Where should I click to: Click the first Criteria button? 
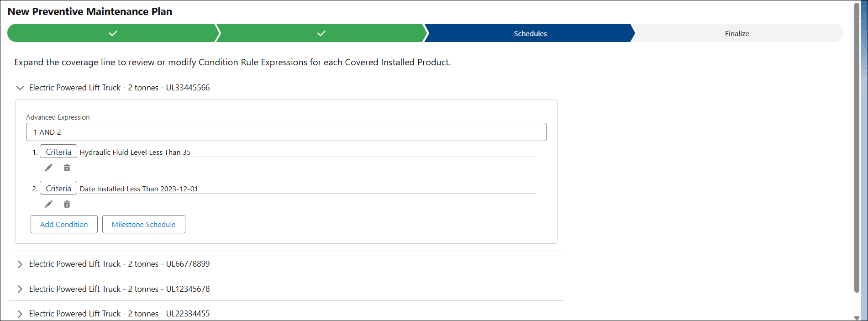pyautogui.click(x=58, y=152)
